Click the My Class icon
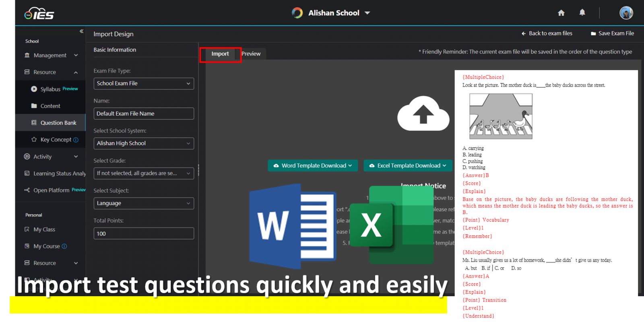The width and height of the screenshot is (644, 322). (27, 229)
